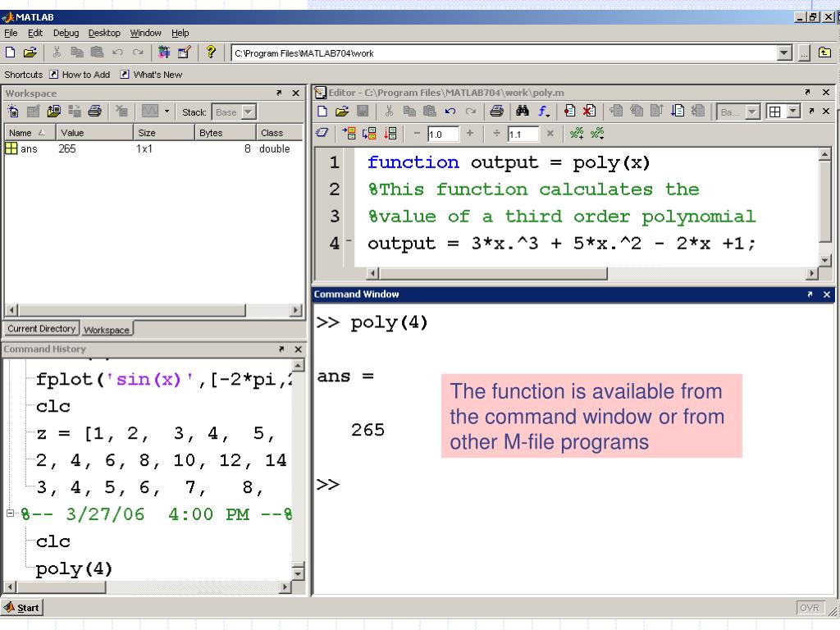
Task: Switch to the Current Directory tab
Action: (x=41, y=328)
